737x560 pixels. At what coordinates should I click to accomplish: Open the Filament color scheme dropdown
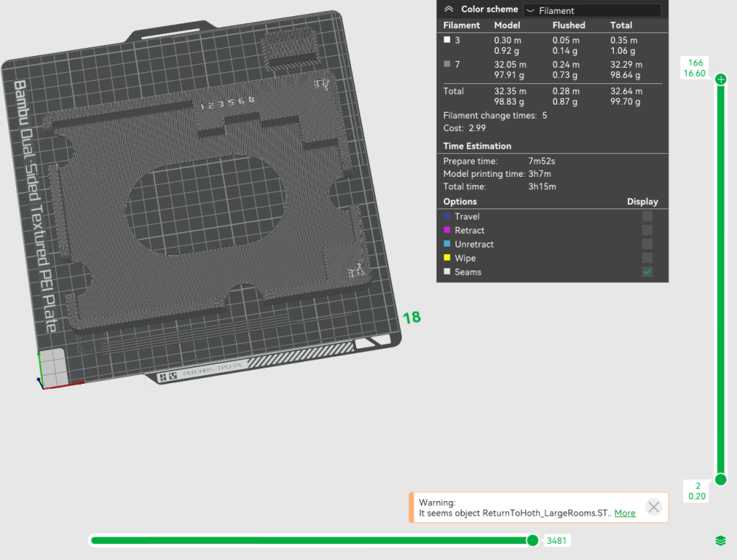tap(593, 10)
